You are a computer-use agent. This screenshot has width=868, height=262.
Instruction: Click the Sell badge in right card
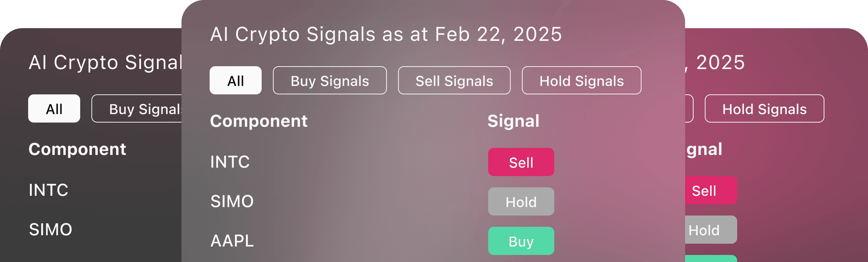point(711,190)
